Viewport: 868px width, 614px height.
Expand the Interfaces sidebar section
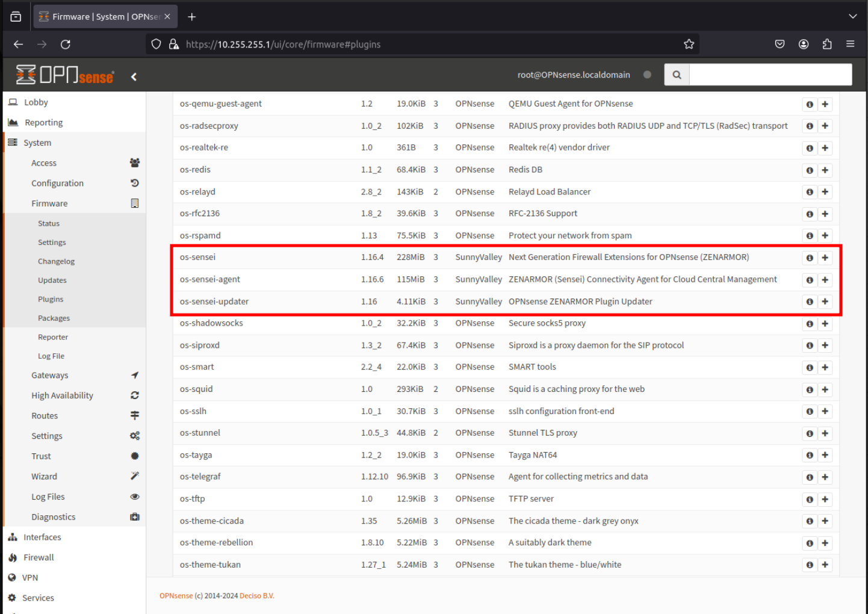[74, 537]
